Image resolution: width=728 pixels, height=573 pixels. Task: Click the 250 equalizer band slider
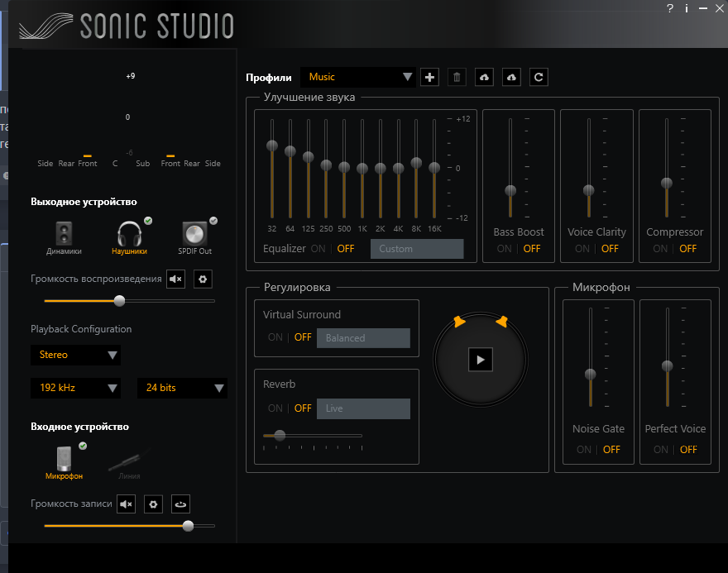[x=326, y=165]
